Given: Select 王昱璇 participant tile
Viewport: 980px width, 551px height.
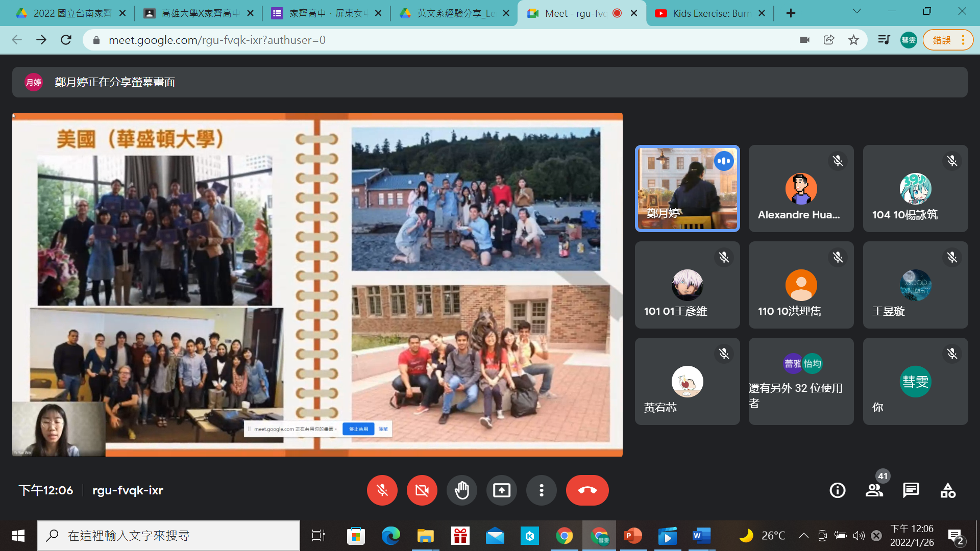Looking at the screenshot, I should pos(915,285).
